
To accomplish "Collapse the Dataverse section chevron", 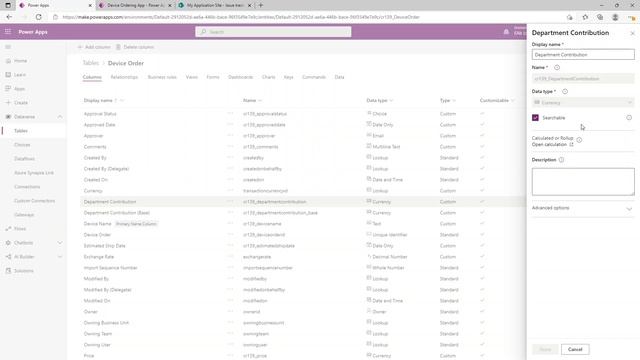I will [60, 117].
